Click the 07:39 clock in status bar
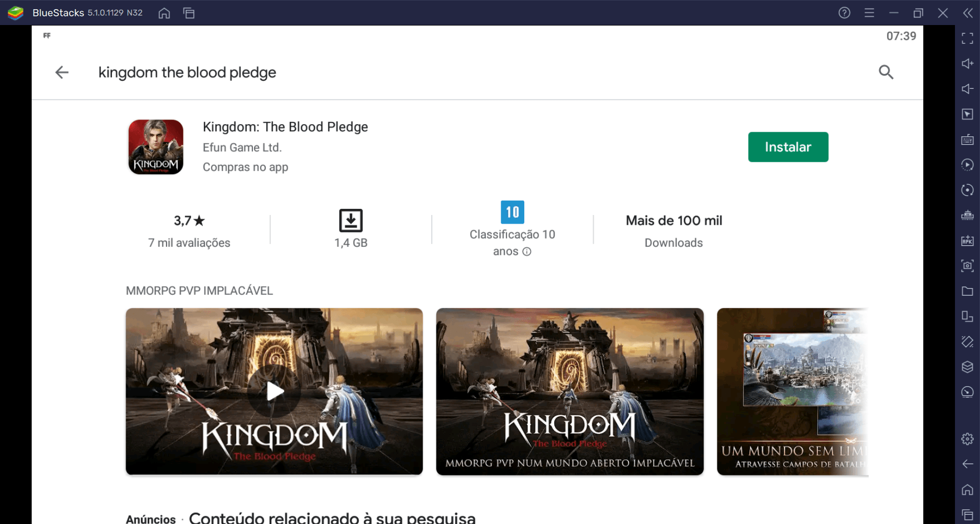The width and height of the screenshot is (980, 524). coord(901,36)
